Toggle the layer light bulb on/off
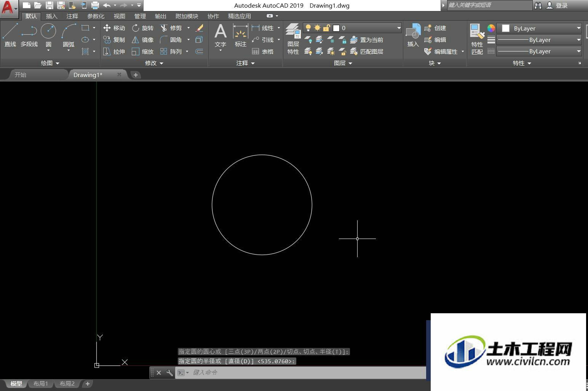Image resolution: width=588 pixels, height=391 pixels. (308, 28)
